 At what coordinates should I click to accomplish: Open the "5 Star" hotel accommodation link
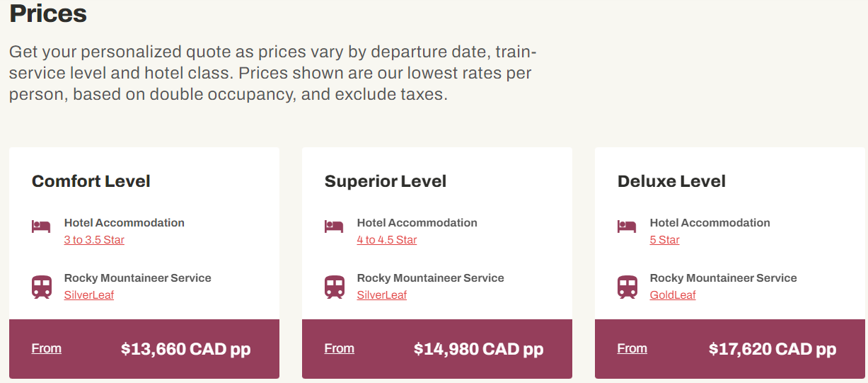click(x=664, y=240)
